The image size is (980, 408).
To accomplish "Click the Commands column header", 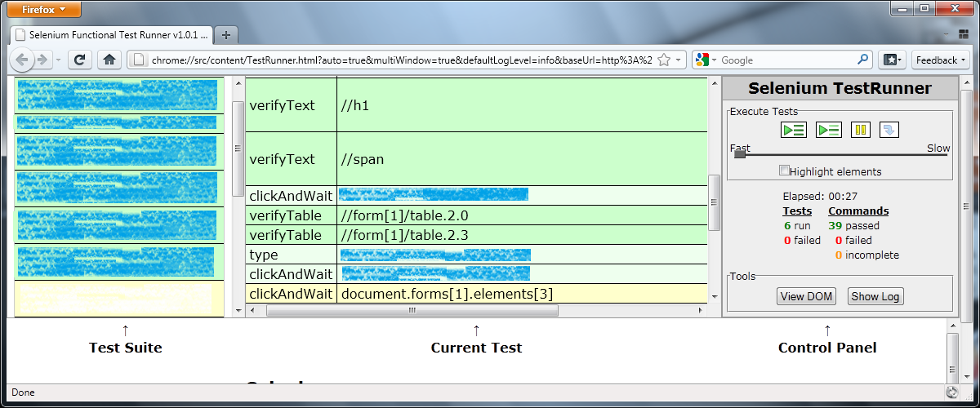I will [x=858, y=211].
